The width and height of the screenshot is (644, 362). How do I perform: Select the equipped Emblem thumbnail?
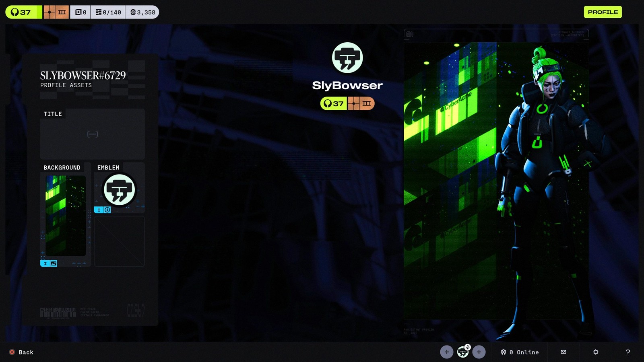120,190
